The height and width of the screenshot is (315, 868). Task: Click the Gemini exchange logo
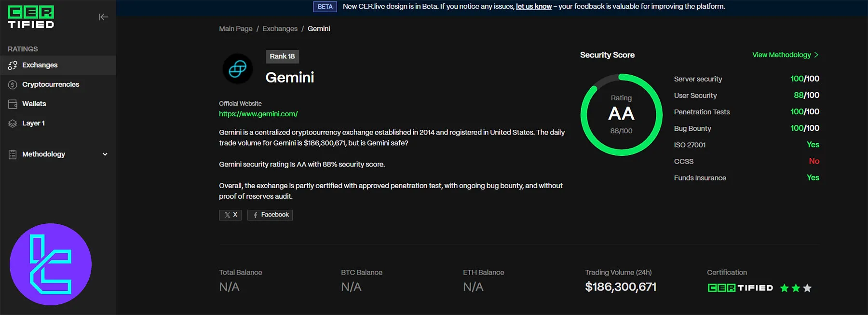237,69
